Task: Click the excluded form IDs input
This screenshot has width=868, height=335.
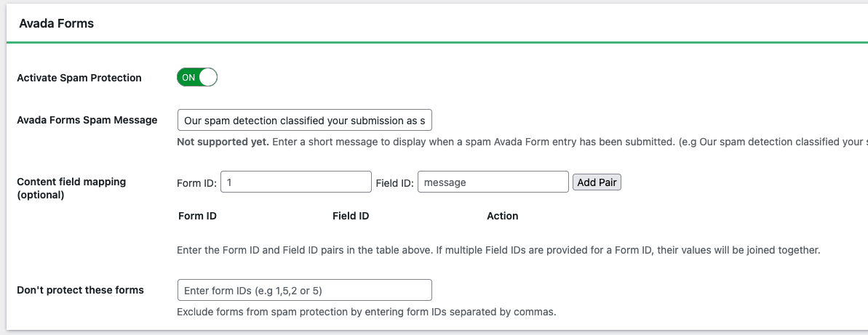Action: (305, 290)
